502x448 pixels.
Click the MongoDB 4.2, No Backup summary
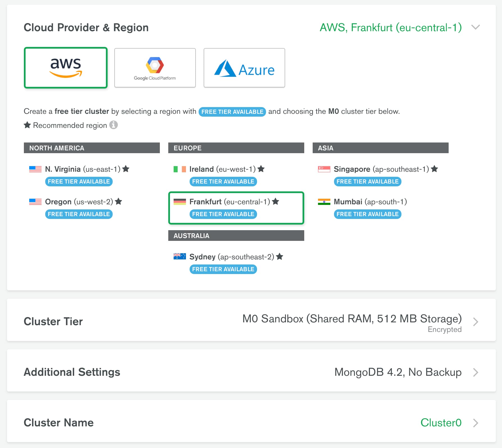398,372
